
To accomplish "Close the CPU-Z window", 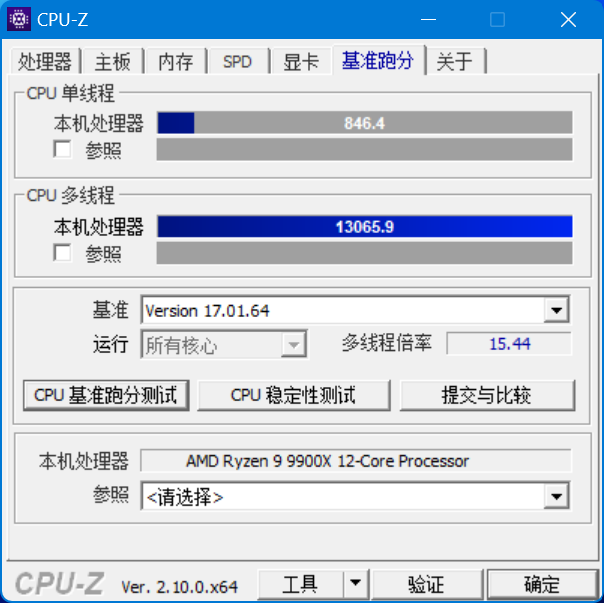I will 568,19.
